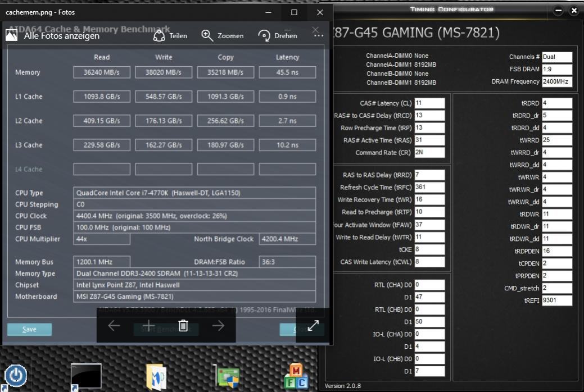The height and width of the screenshot is (392, 584).
Task: Click the RAS# to CAS# Delay (tRCD) field
Action: [429, 115]
